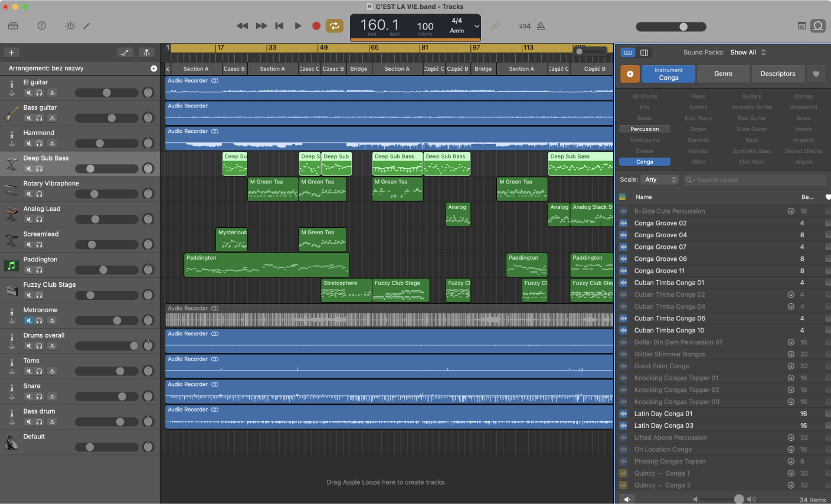Select the first Bridge arrangement marker
This screenshot has height=504, width=831.
click(x=358, y=69)
